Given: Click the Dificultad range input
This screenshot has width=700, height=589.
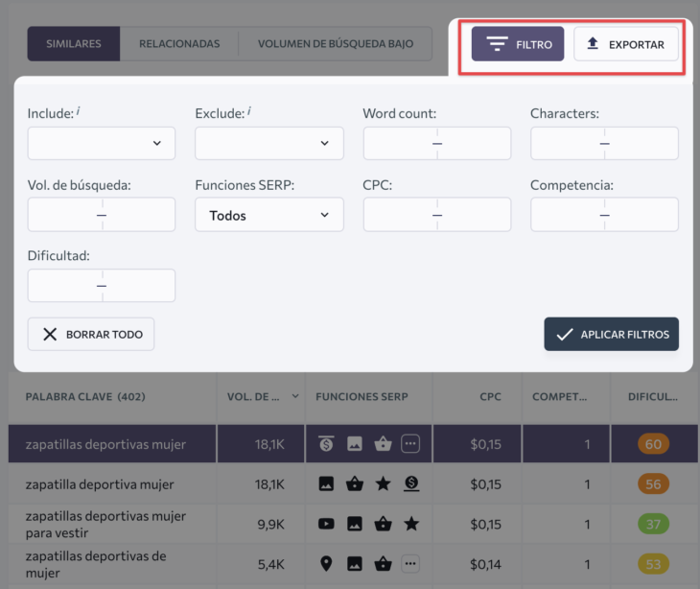Looking at the screenshot, I should 102,286.
